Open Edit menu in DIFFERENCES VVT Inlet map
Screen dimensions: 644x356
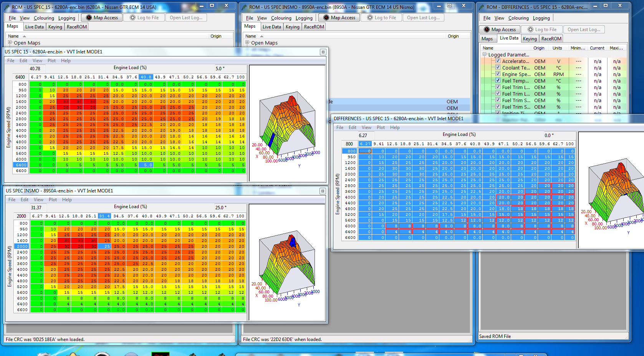352,127
